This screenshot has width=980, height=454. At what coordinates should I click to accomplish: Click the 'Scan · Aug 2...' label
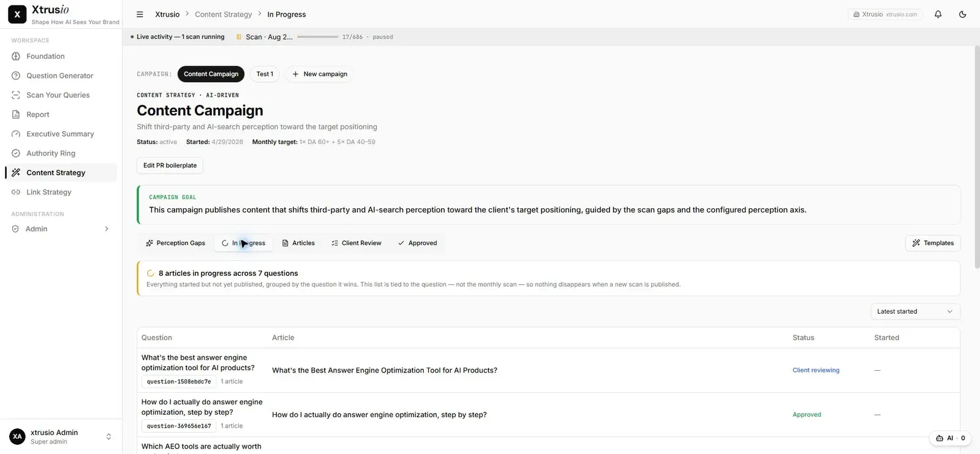click(x=269, y=37)
